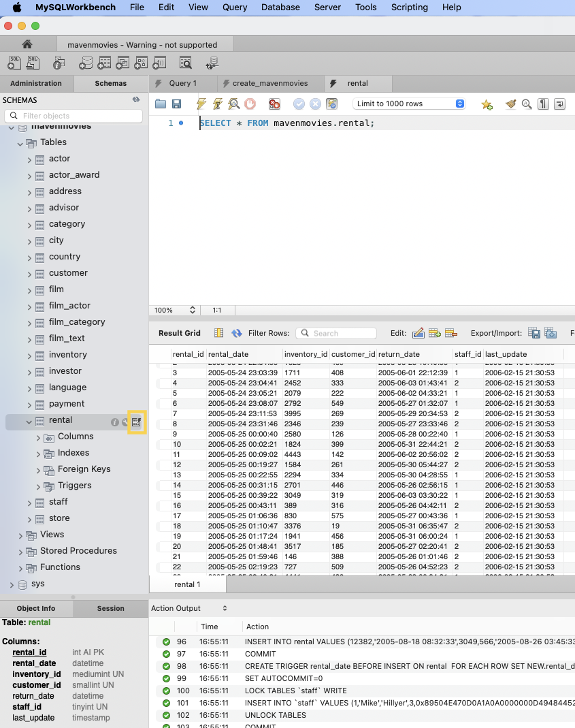Switch to the Query 1 tab
Screen dimensions: 575x728
point(183,83)
